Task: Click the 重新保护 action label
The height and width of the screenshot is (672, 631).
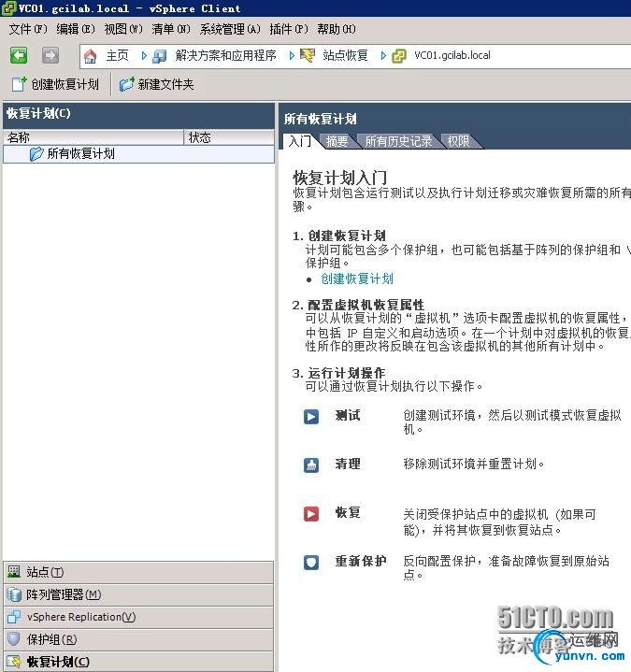Action: (x=361, y=561)
